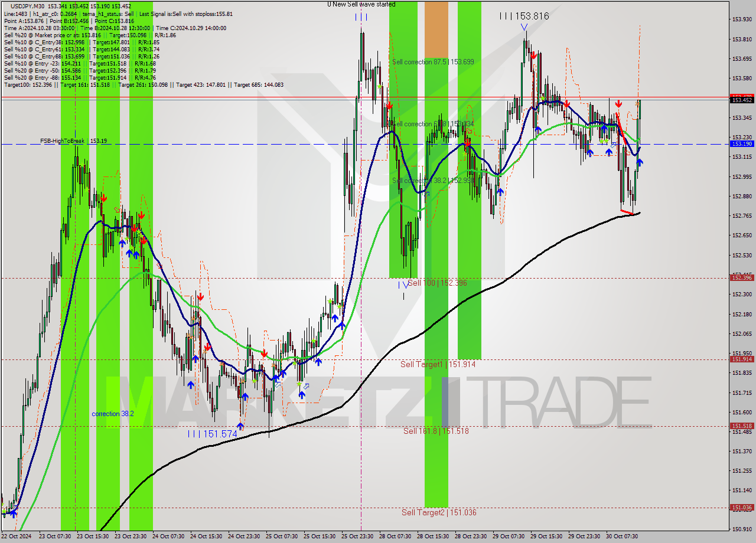Select the '30 Oct 07:30' time label
Viewport: 756px width, 543px height.
point(622,537)
